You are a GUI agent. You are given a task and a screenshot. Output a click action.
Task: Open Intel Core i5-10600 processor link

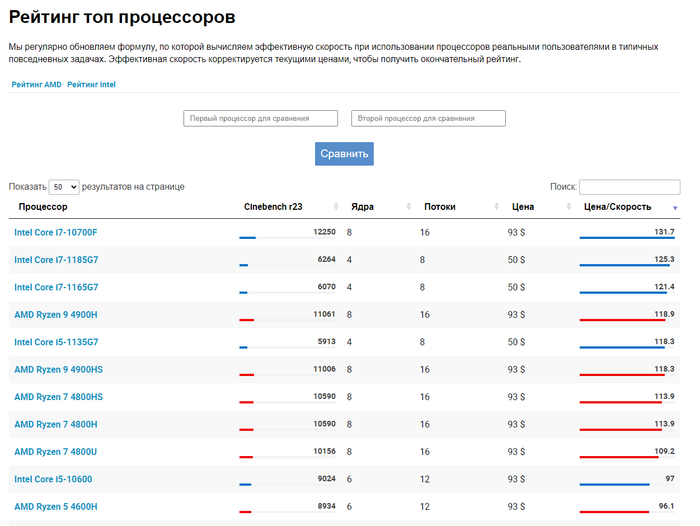click(x=53, y=479)
